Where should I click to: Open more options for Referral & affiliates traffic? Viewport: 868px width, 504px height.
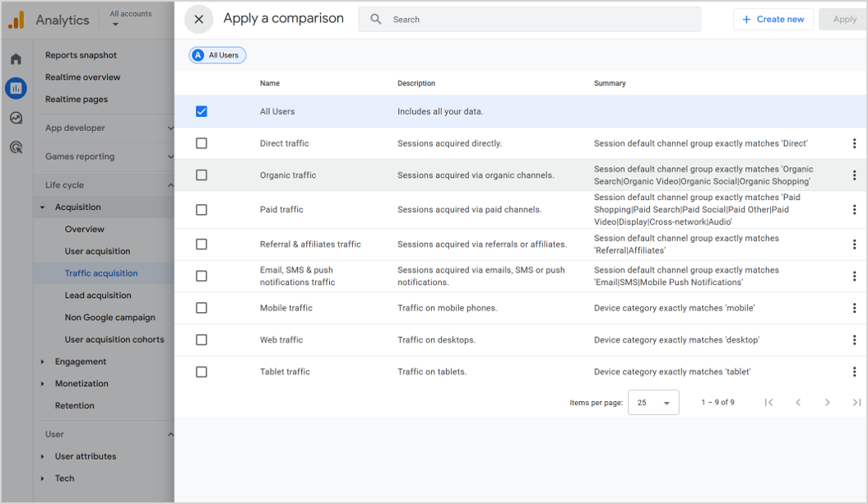click(x=854, y=245)
